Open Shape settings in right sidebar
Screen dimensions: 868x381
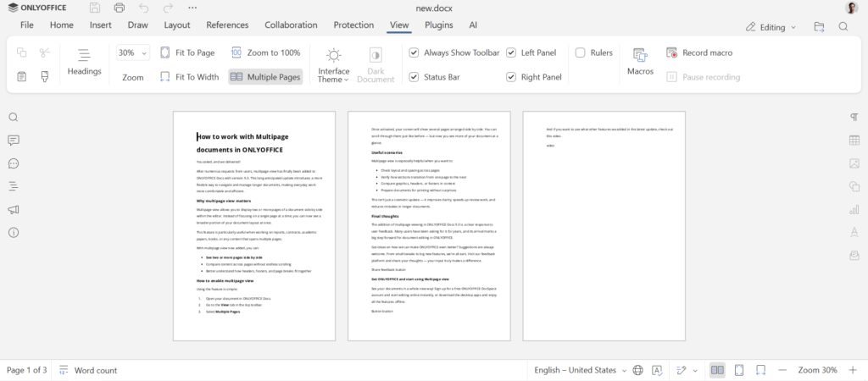tap(854, 186)
